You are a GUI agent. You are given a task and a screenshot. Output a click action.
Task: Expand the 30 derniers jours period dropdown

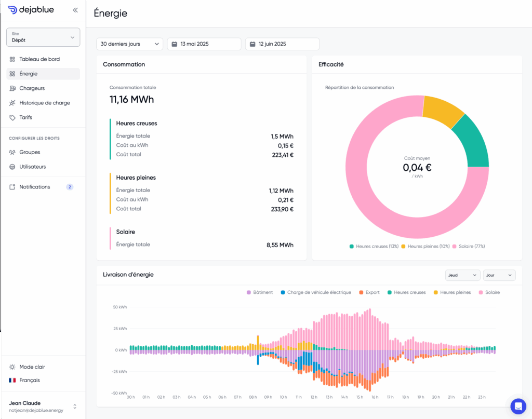click(x=129, y=44)
